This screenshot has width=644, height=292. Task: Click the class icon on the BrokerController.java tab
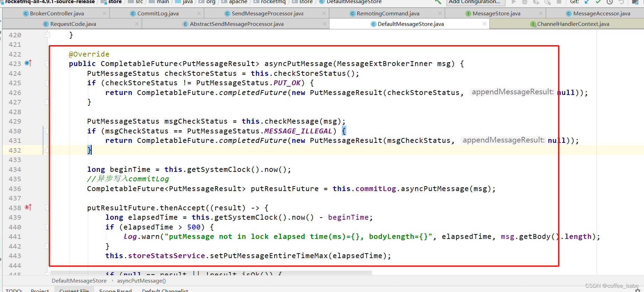click(x=26, y=14)
